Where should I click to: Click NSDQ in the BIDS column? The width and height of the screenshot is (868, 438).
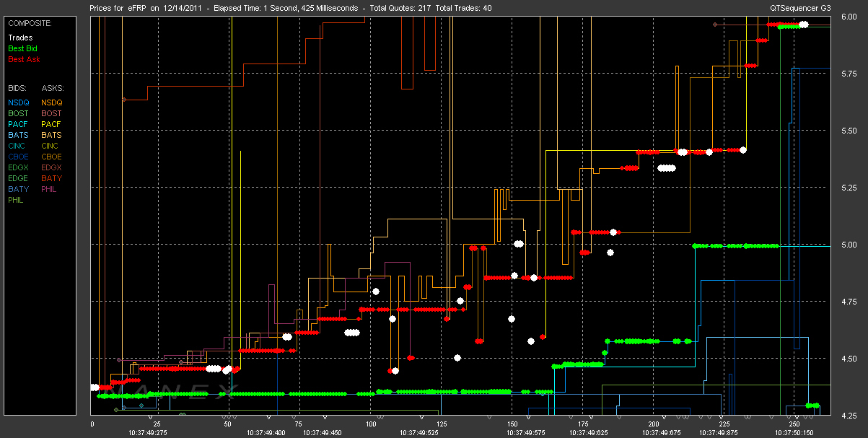tap(18, 102)
